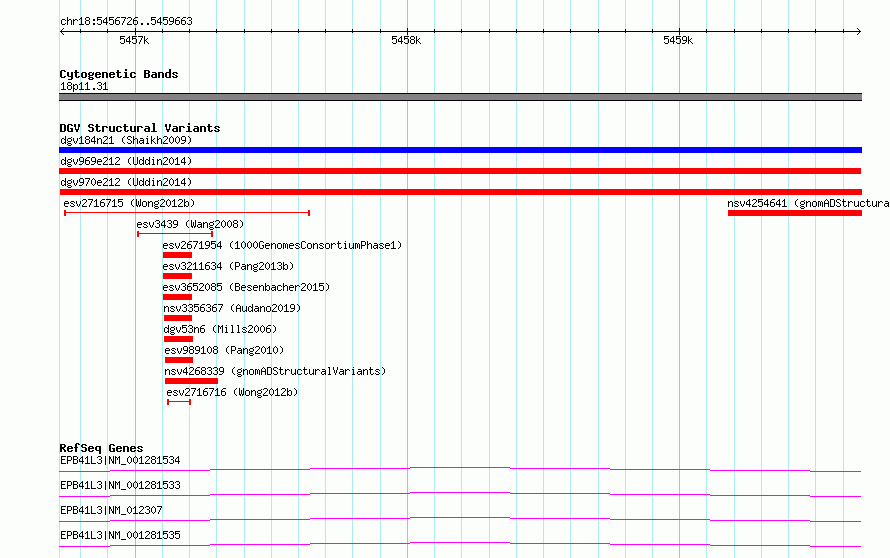Click the red esv3211634 variant bar
This screenshot has height=558, width=890.
click(x=177, y=276)
